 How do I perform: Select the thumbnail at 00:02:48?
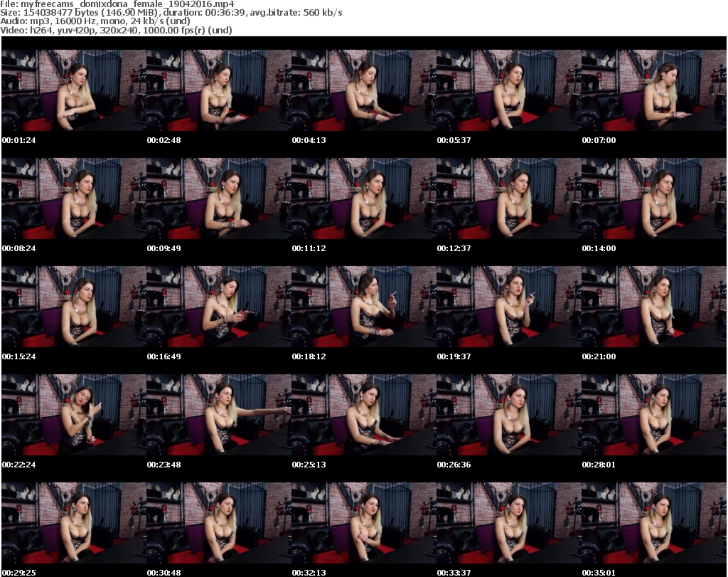219,90
